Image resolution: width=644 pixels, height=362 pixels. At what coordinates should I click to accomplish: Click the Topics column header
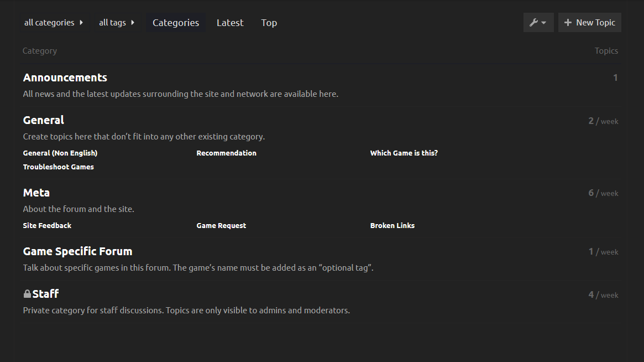(x=606, y=51)
